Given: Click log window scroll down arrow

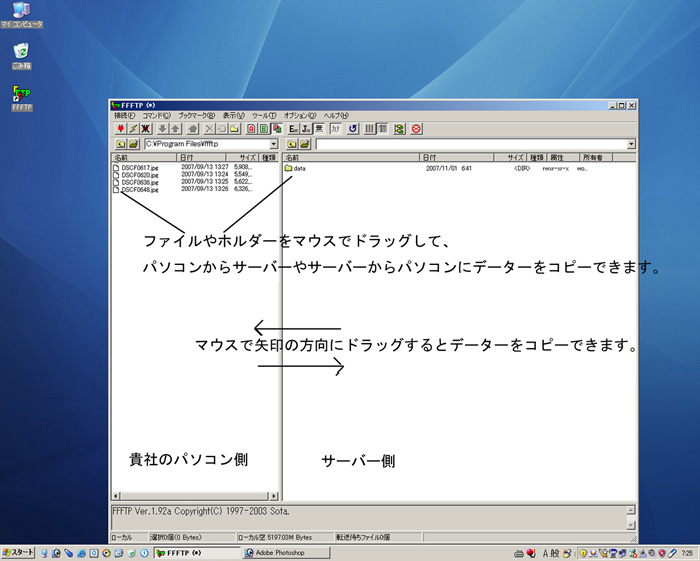Looking at the screenshot, I should click(x=631, y=525).
